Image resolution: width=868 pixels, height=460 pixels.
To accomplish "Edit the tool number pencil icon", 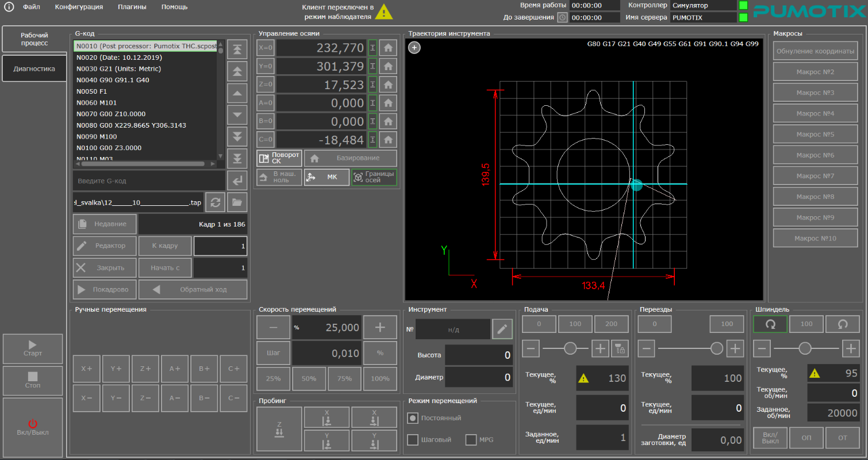I will tap(502, 329).
